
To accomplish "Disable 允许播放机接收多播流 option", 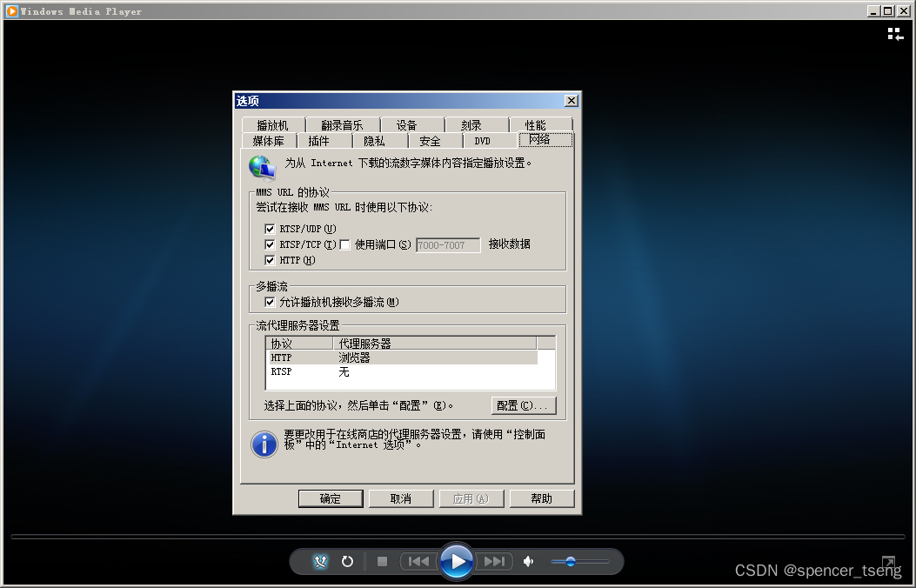I will (271, 302).
